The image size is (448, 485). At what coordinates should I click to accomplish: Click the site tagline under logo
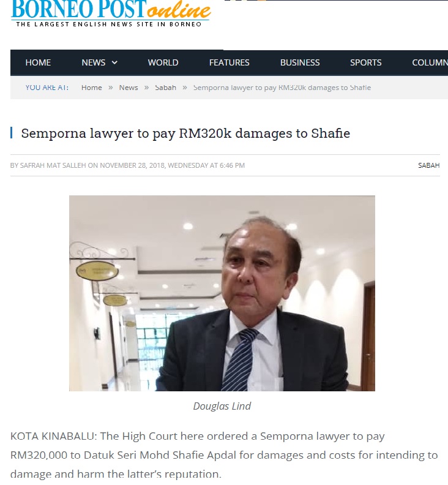[x=109, y=24]
